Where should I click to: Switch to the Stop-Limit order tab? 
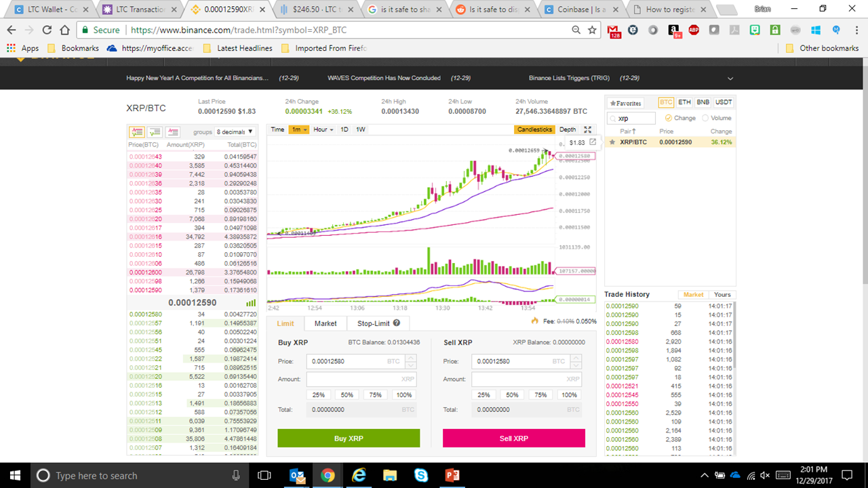point(372,323)
